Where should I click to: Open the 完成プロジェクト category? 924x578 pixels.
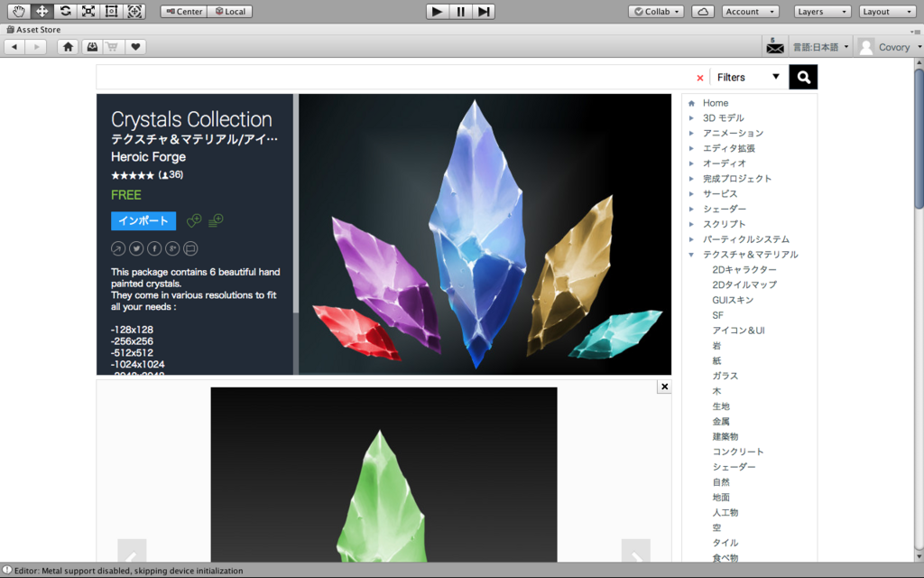737,179
